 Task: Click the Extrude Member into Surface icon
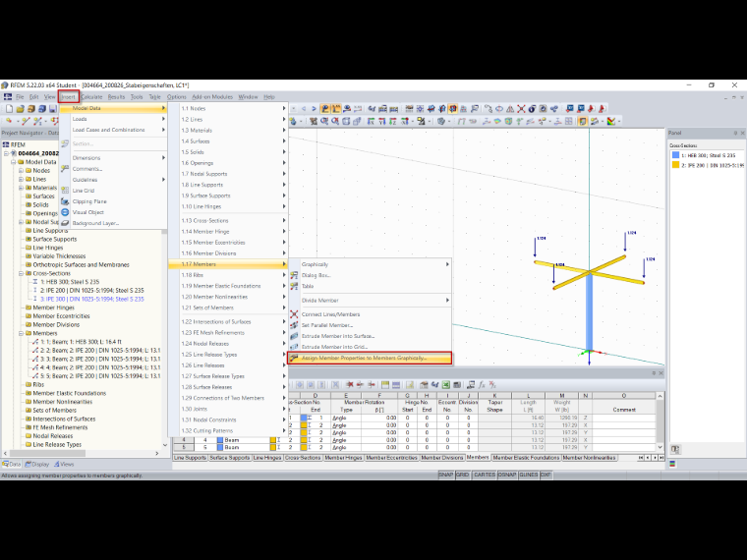click(x=294, y=336)
